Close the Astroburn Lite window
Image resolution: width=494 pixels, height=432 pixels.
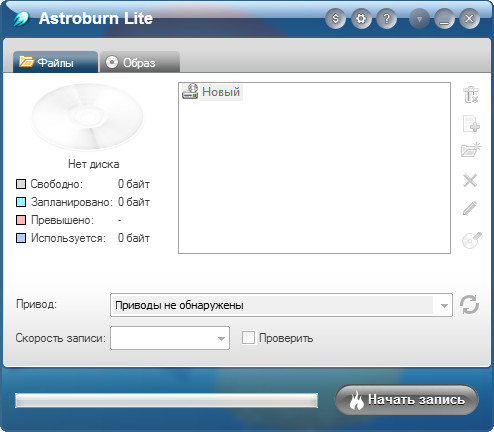(469, 18)
